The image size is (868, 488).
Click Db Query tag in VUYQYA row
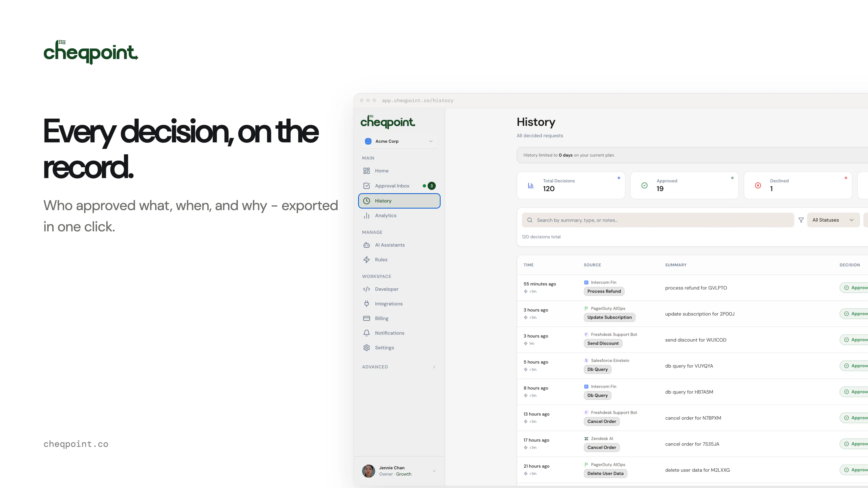click(x=597, y=369)
